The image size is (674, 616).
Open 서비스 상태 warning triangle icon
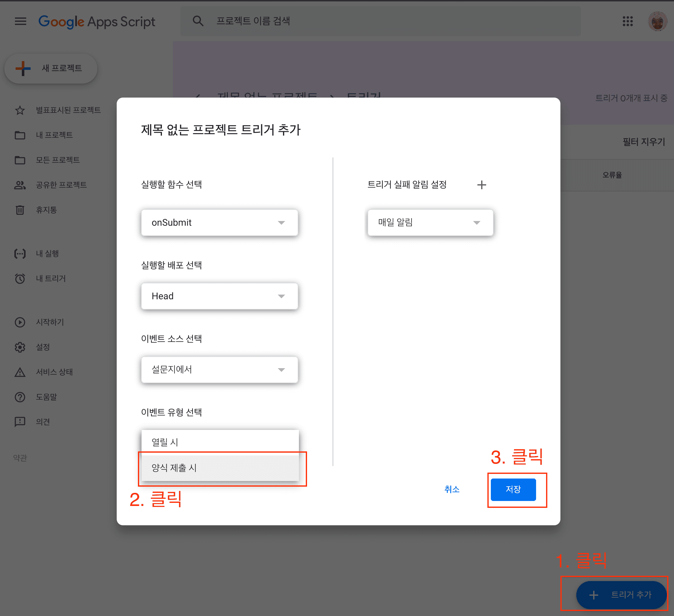click(20, 372)
